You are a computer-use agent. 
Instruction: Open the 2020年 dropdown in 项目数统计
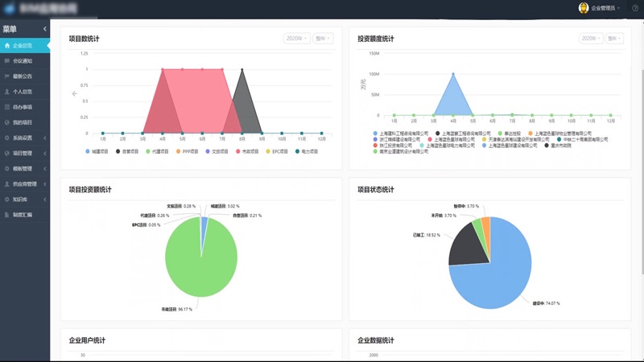click(296, 38)
